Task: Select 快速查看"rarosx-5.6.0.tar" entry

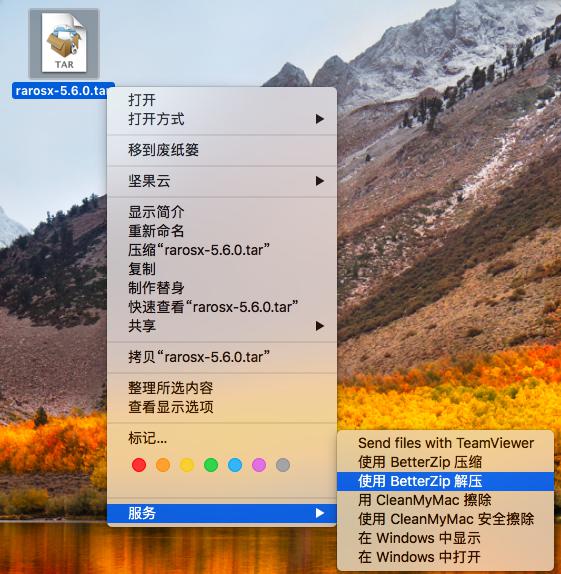Action: pos(222,307)
